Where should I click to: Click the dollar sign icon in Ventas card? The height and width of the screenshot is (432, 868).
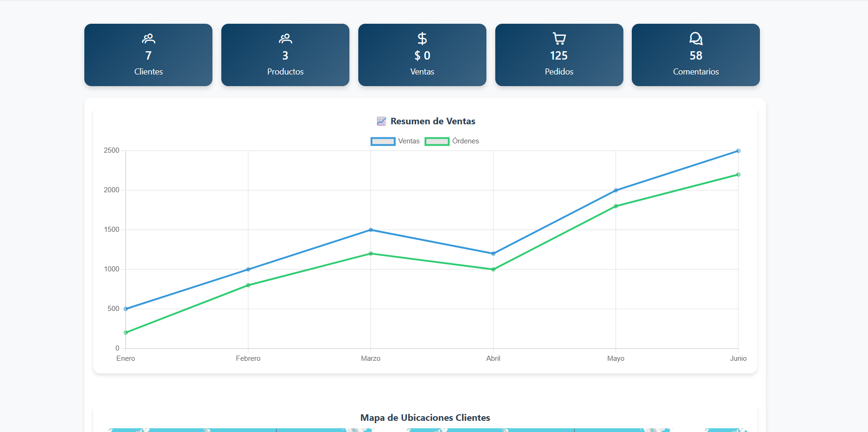pos(422,39)
